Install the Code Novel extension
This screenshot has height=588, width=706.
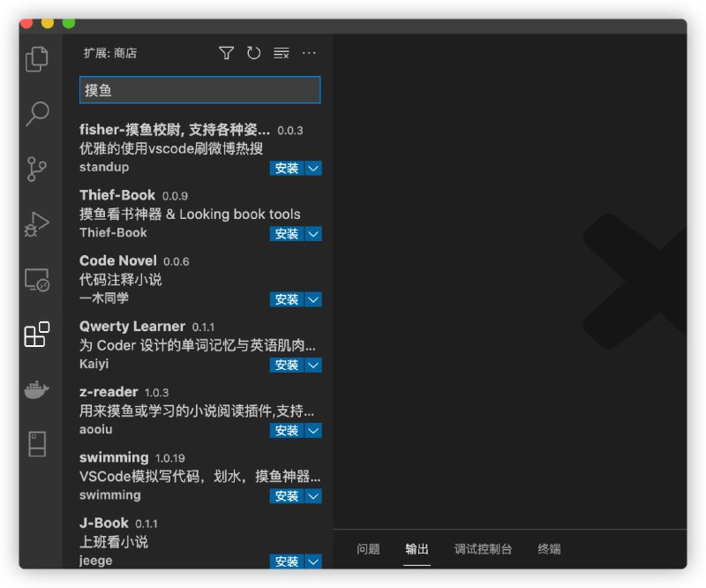click(x=287, y=299)
